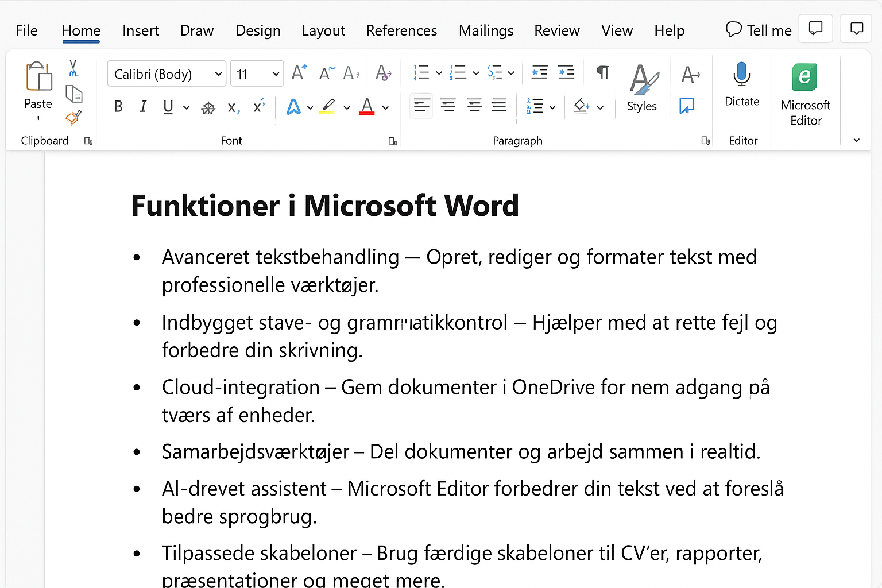Switch to the Layout tab

tap(324, 30)
